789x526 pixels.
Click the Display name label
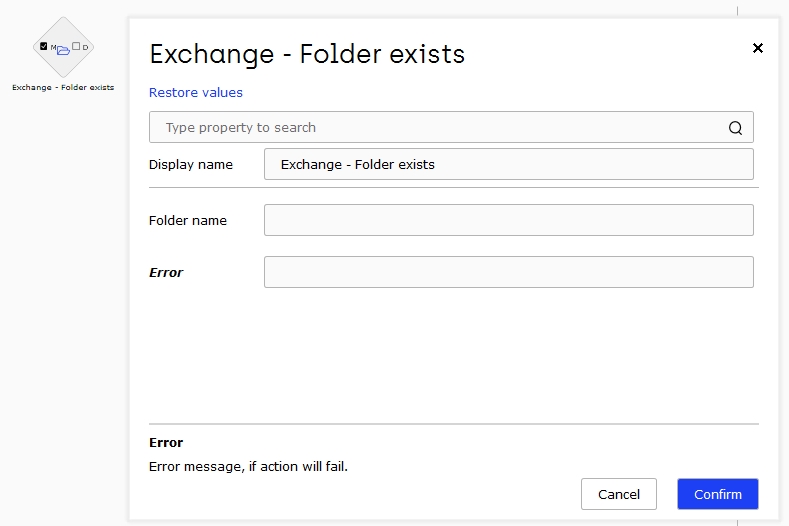click(x=191, y=165)
